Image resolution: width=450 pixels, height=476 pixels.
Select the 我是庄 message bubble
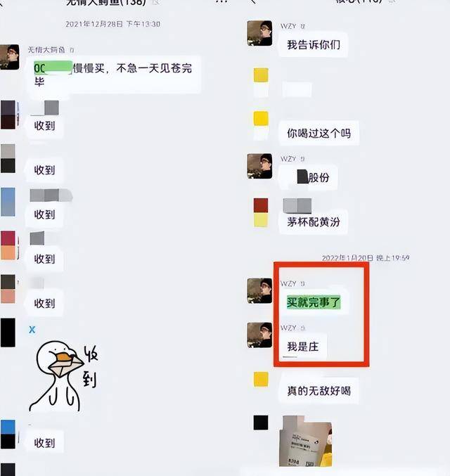303,347
